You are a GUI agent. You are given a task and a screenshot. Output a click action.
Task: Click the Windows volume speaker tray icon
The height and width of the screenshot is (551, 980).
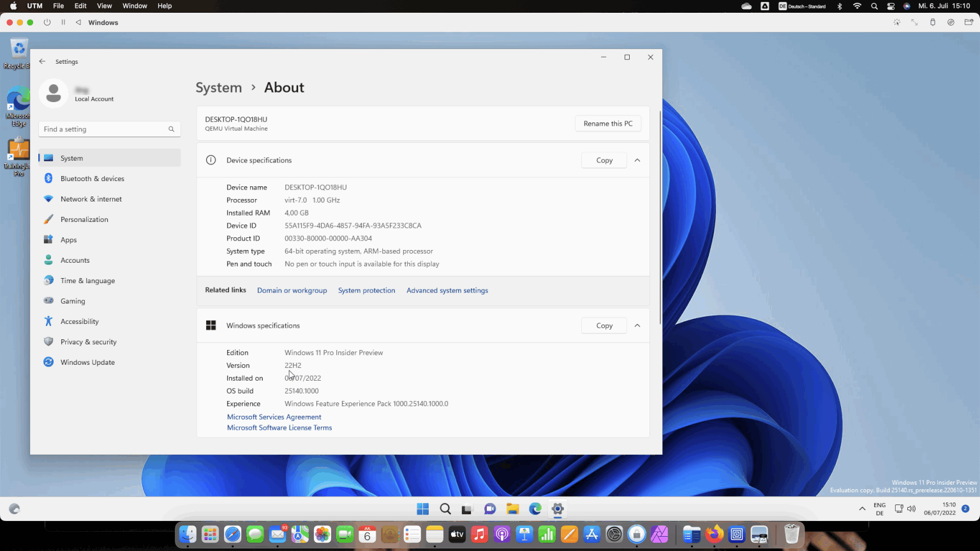911,509
